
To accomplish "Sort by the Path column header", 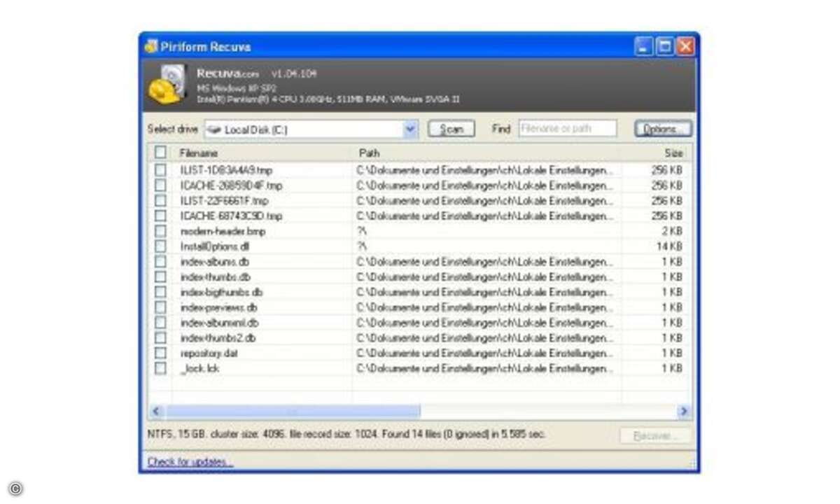I will click(x=486, y=153).
